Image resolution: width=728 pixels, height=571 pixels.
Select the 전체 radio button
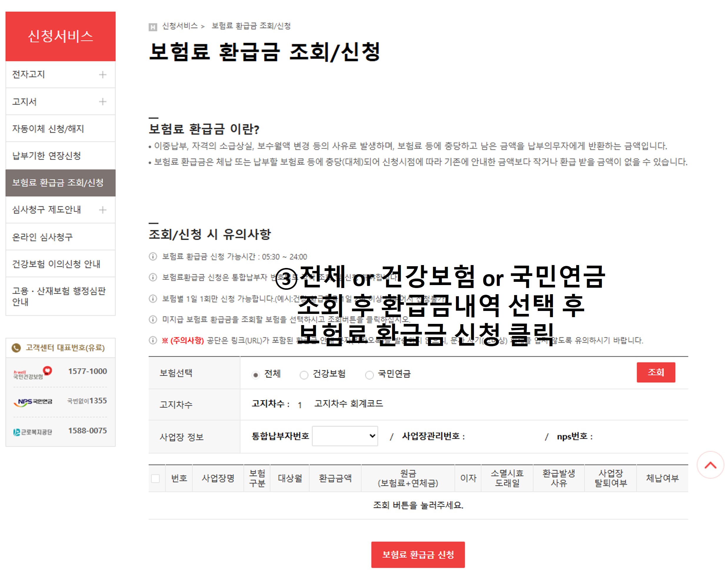pyautogui.click(x=256, y=375)
